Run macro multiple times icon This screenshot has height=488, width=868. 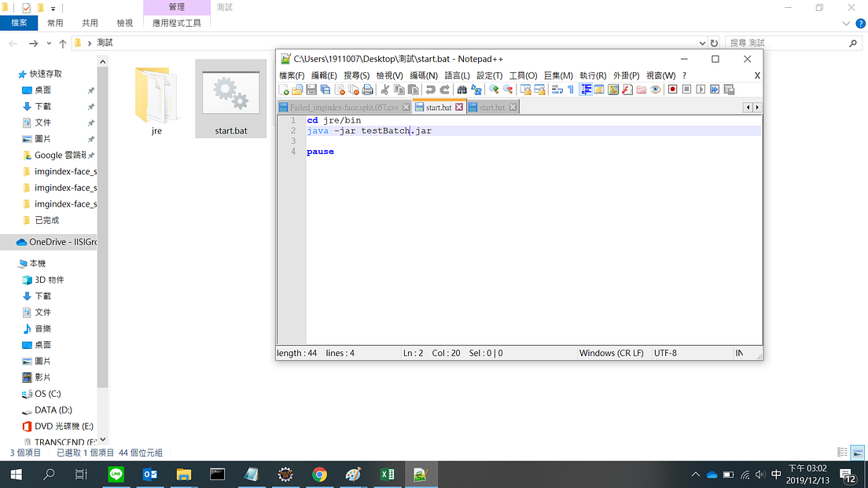point(715,90)
